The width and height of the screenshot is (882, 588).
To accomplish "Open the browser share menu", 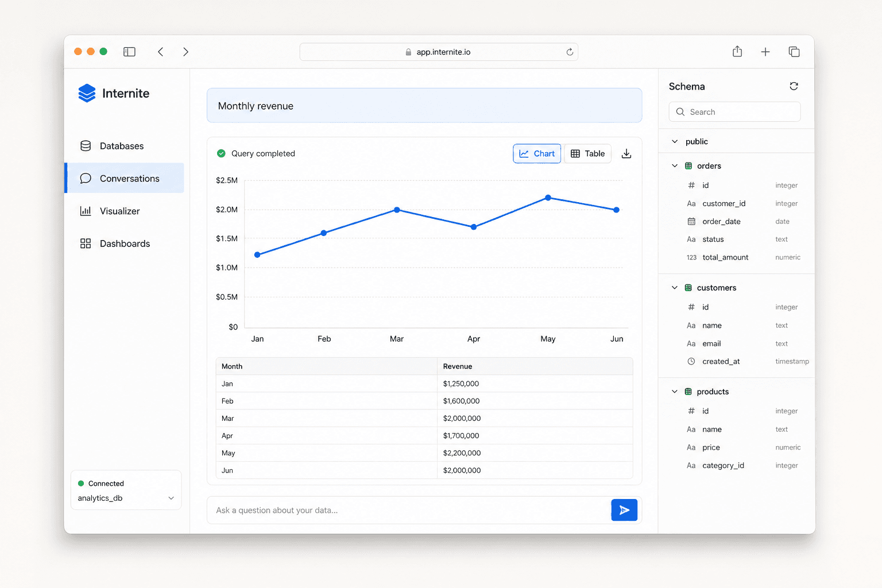I will coord(737,52).
